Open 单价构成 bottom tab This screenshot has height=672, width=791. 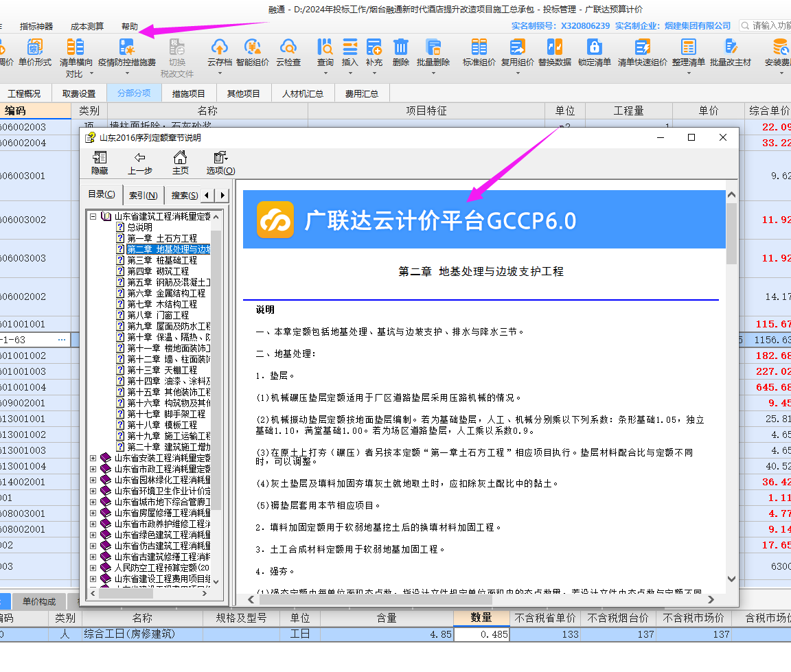pos(39,601)
